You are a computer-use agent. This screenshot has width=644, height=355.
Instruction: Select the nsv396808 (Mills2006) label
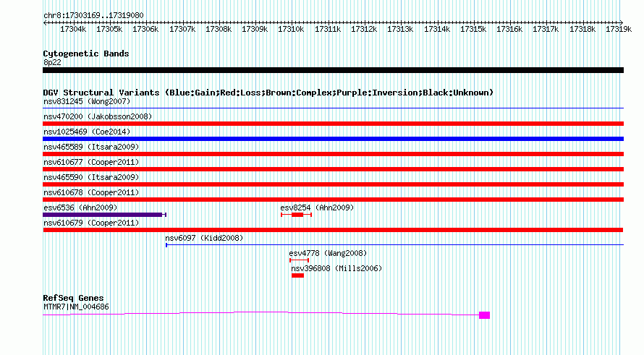[x=336, y=268]
